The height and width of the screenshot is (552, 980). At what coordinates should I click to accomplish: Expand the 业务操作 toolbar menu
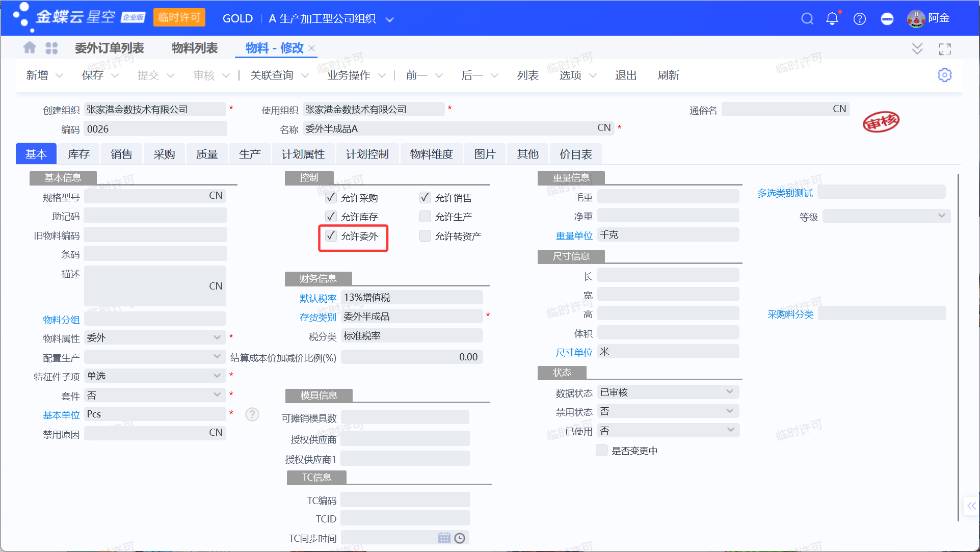point(356,75)
